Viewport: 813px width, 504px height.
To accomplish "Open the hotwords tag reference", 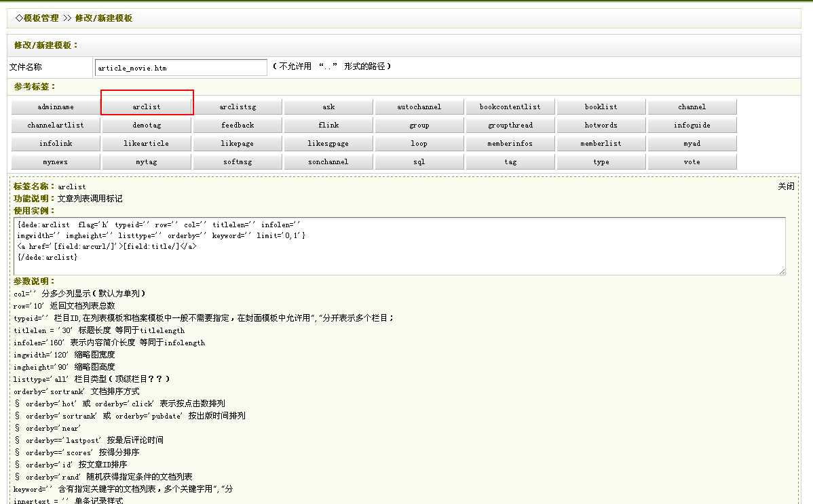I will (601, 125).
